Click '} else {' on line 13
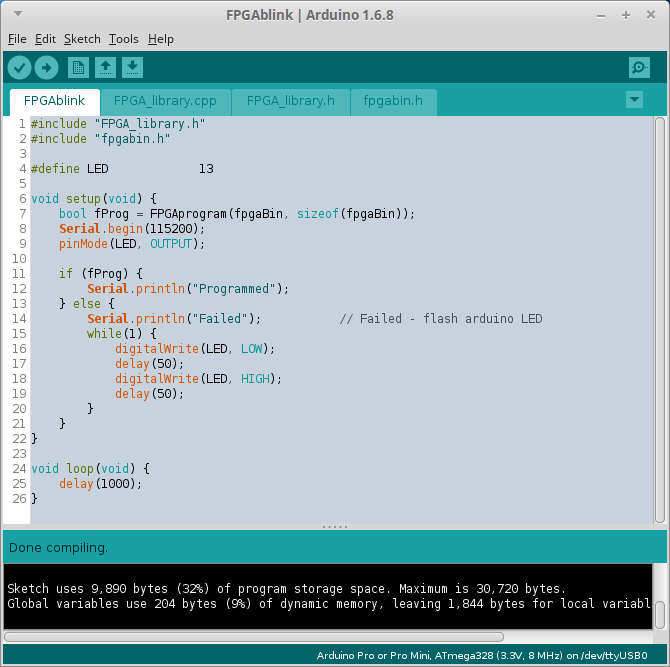670x667 pixels. click(87, 304)
